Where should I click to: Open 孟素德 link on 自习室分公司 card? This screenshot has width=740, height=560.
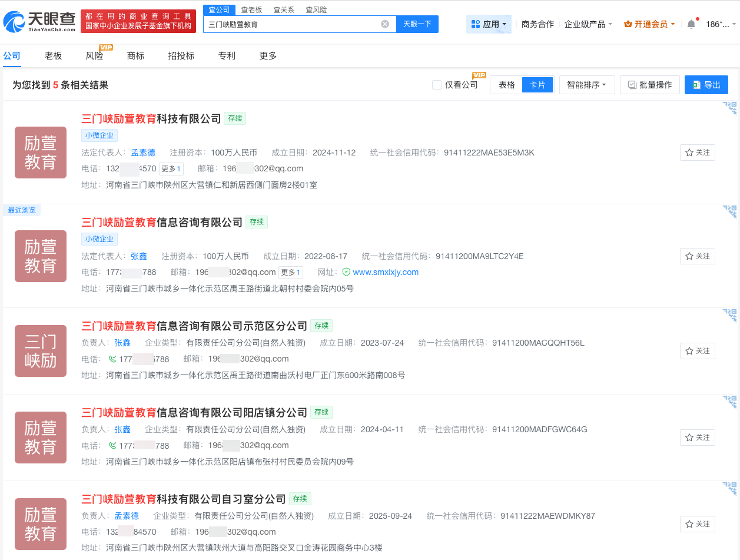(127, 516)
